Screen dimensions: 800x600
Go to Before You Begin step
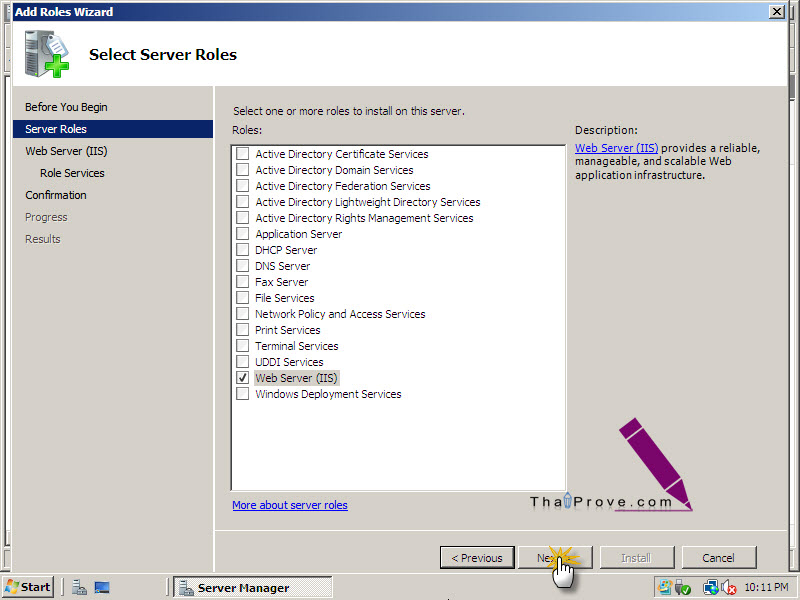(x=66, y=107)
